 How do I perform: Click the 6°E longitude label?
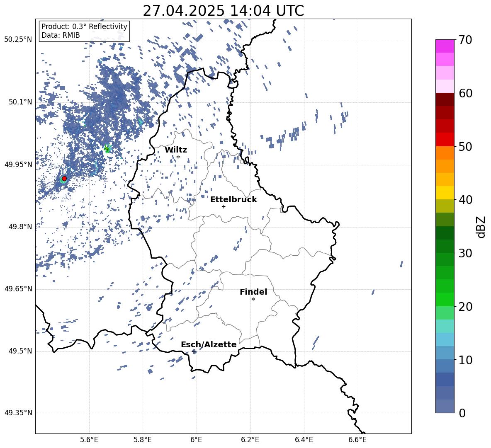pyautogui.click(x=196, y=440)
